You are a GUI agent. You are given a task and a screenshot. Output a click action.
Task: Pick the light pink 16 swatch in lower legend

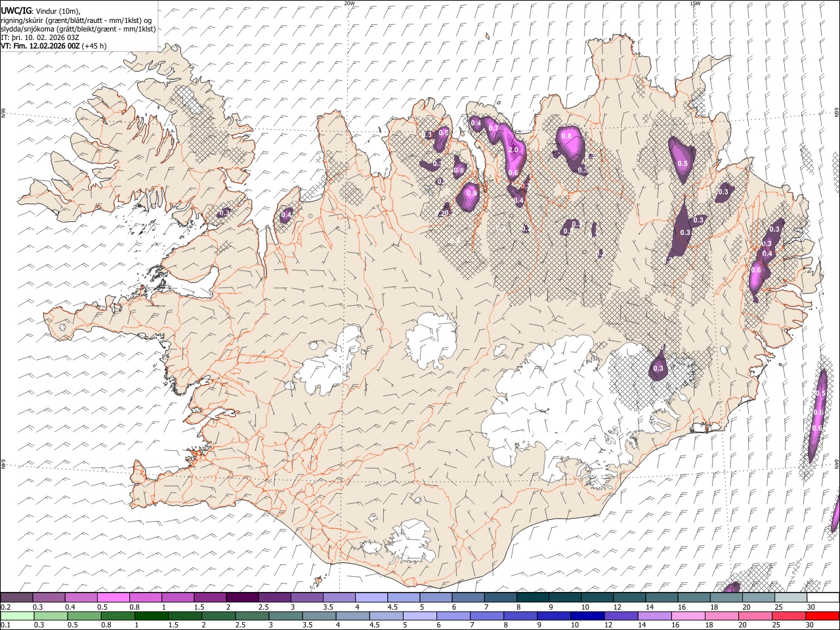point(688,616)
